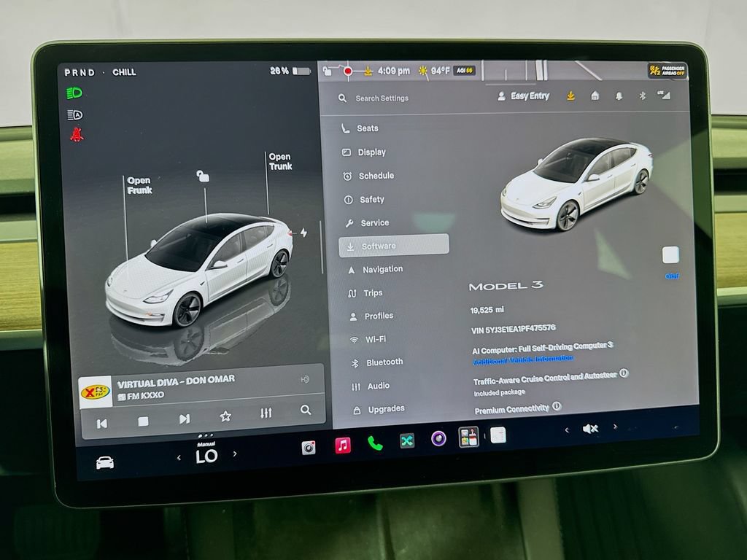747x560 pixels.
Task: Tap the lock icon in top status bar
Action: point(327,71)
